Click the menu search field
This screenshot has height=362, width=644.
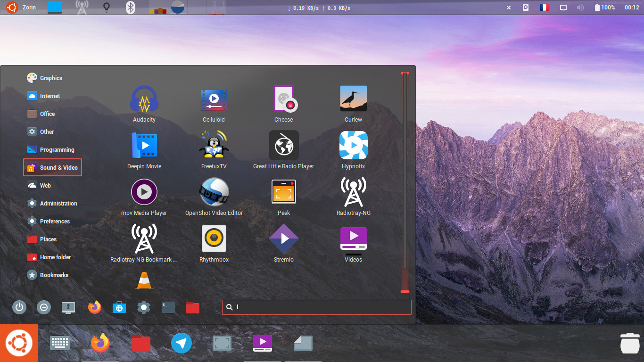tap(317, 307)
